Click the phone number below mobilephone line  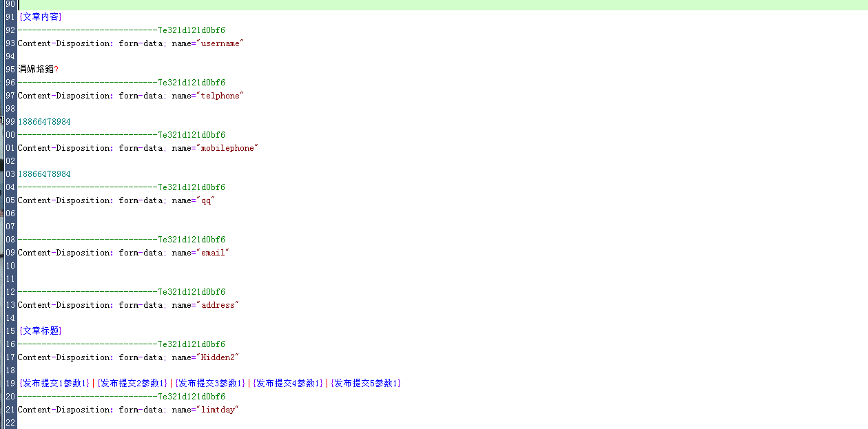pyautogui.click(x=44, y=174)
